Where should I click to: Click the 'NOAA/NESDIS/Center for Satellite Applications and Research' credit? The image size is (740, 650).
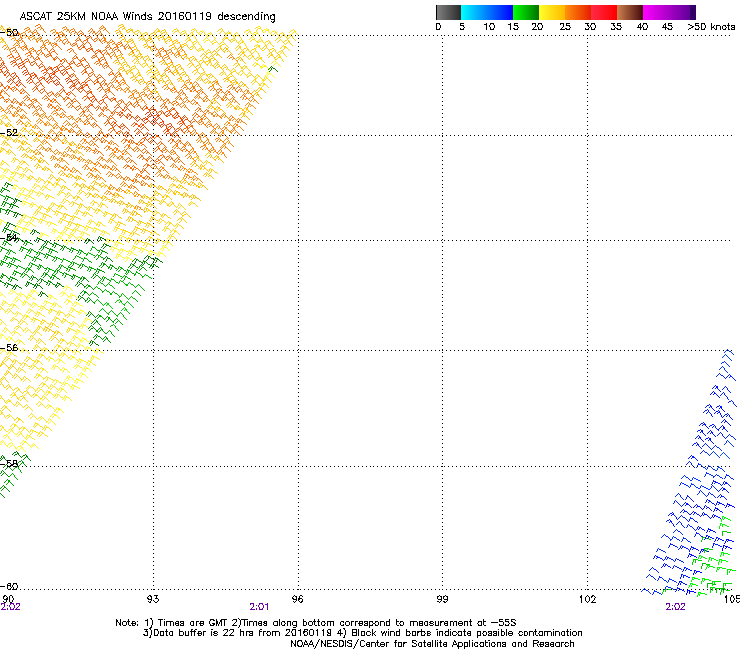(x=432, y=644)
